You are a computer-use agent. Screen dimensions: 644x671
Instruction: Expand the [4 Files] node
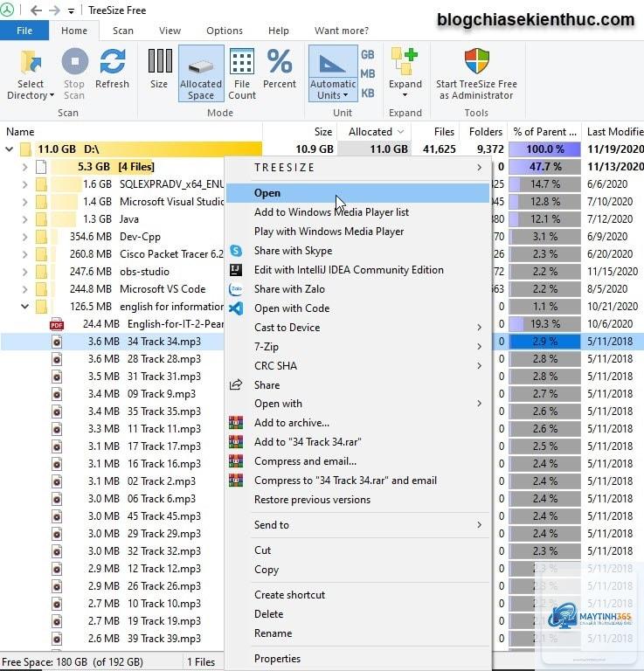[x=24, y=167]
